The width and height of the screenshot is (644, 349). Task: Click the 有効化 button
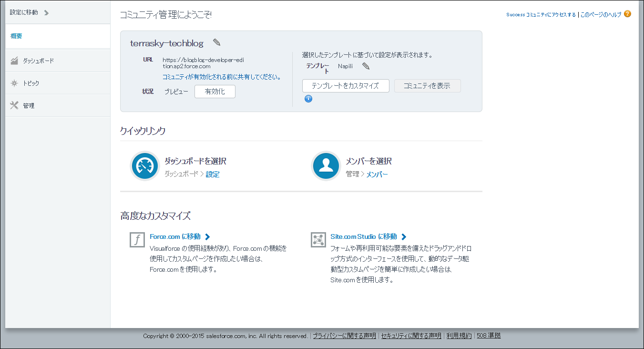tap(215, 92)
